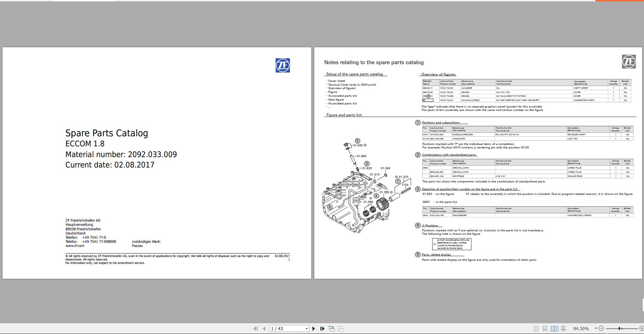Toggle the highlighted facing pages view

pyautogui.click(x=555, y=328)
